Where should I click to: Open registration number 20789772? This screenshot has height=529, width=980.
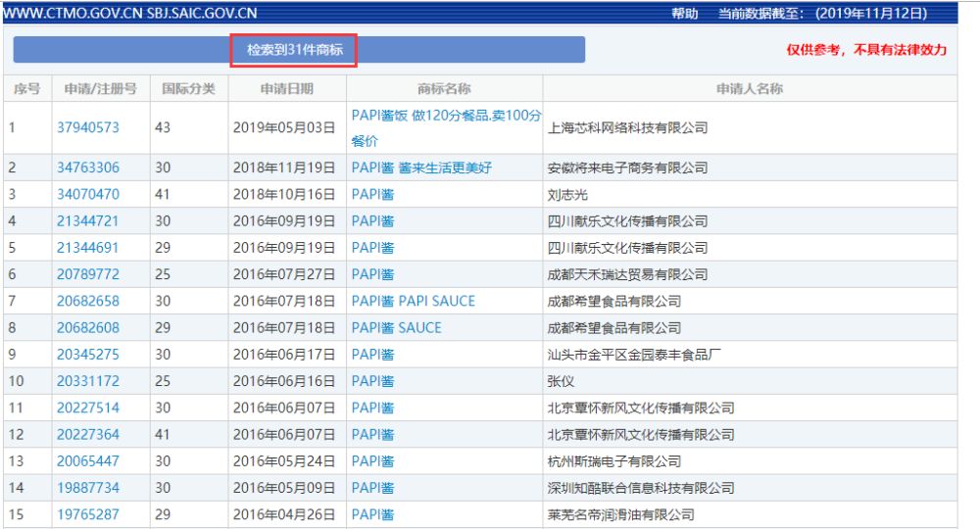click(88, 274)
